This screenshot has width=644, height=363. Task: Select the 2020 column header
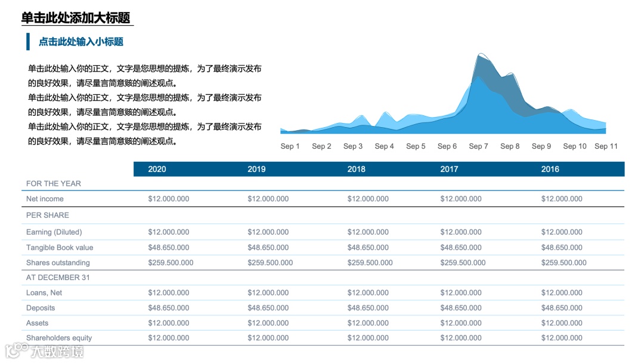coord(157,169)
